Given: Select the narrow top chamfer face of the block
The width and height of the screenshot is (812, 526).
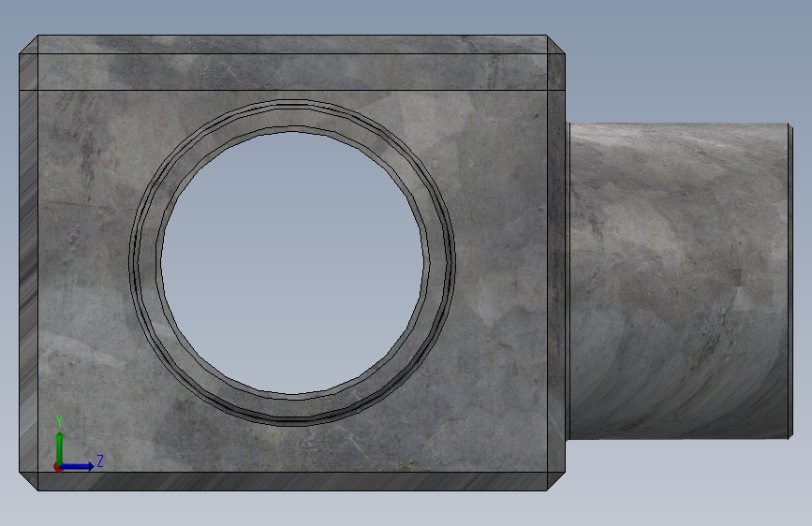Looking at the screenshot, I should point(292,44).
